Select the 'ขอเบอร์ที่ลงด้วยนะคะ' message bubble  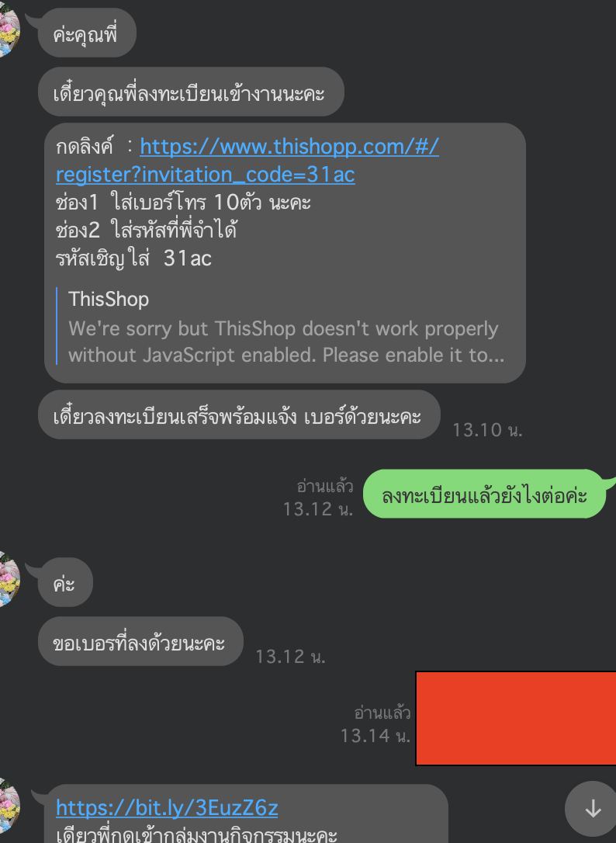(140, 641)
